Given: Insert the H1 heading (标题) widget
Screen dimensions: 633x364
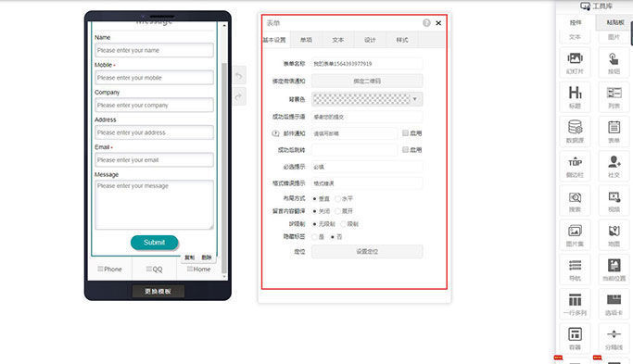Looking at the screenshot, I should [575, 97].
